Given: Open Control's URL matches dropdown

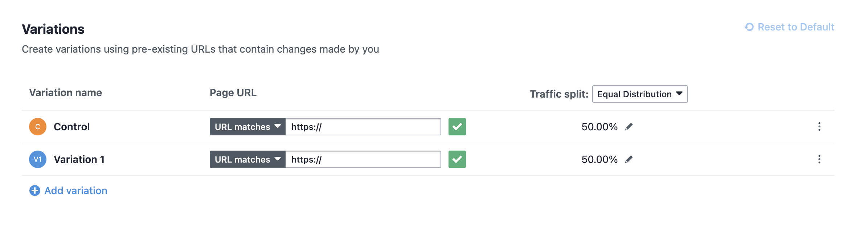Looking at the screenshot, I should coord(247,127).
